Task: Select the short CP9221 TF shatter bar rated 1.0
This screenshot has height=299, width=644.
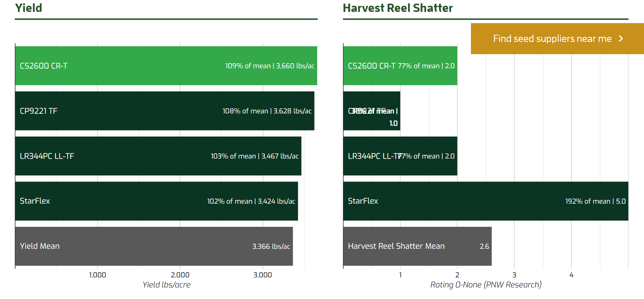Action: tap(372, 111)
